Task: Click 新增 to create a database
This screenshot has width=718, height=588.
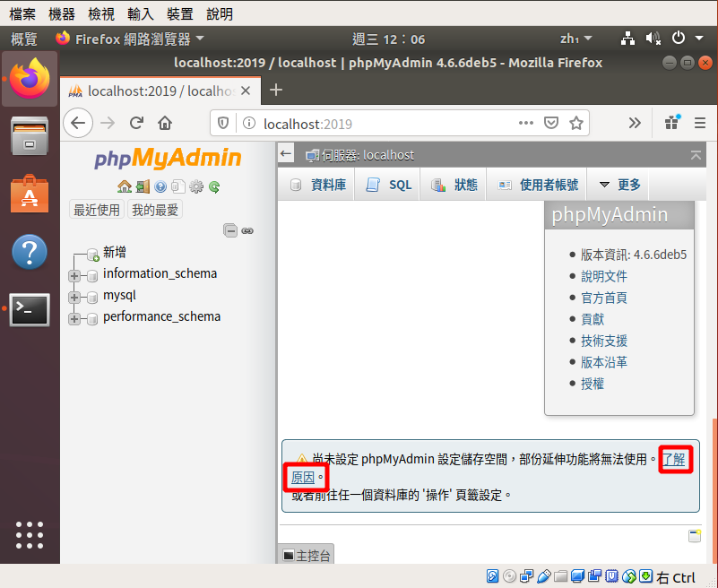Action: point(115,252)
